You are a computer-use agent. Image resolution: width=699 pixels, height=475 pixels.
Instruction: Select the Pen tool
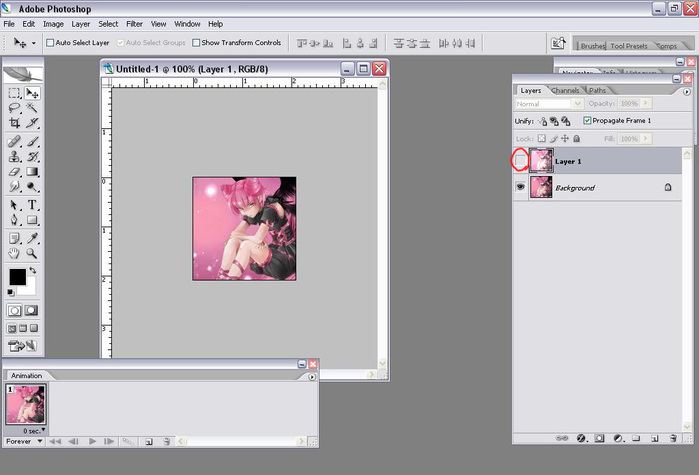tap(14, 220)
